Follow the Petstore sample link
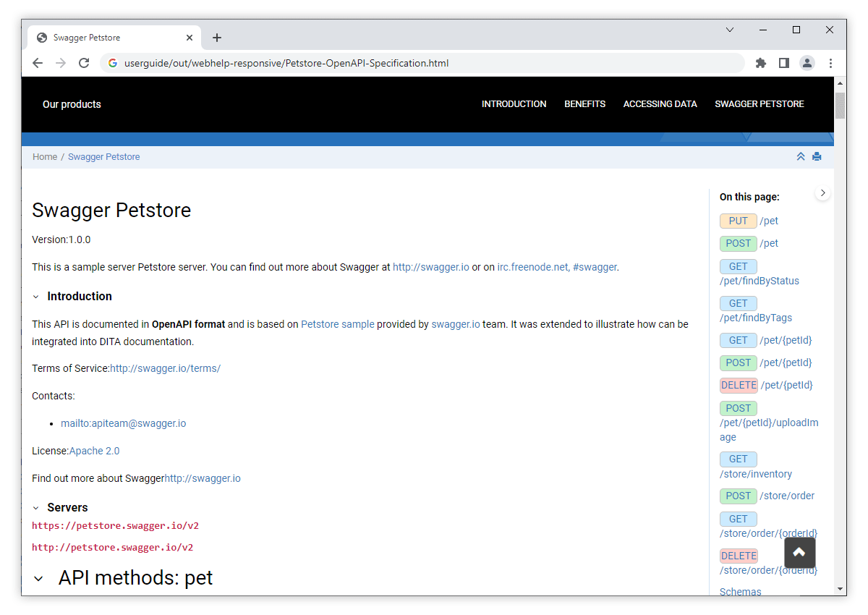The image size is (868, 615). 338,324
